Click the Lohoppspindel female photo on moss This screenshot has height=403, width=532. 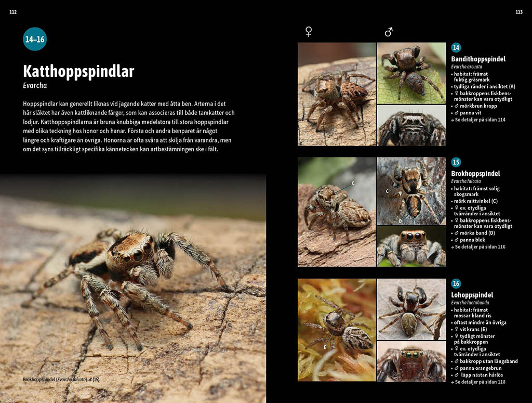click(x=337, y=330)
